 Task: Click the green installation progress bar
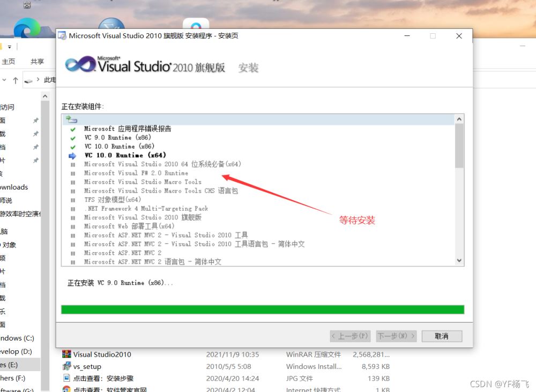[263, 310]
